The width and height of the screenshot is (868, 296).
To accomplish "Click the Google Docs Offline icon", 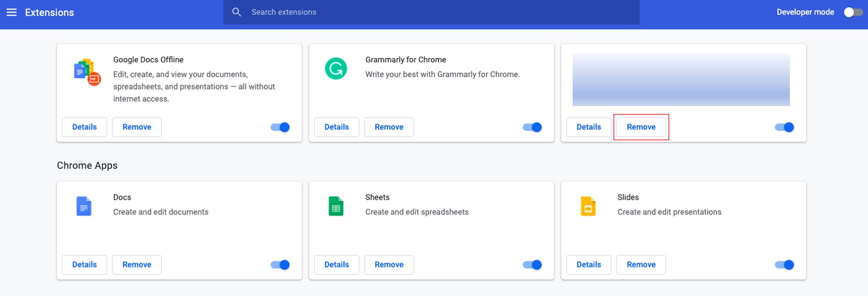I will 87,71.
